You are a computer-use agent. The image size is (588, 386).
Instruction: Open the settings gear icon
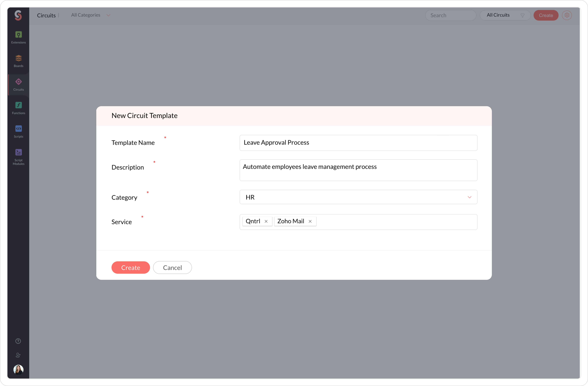pos(567,15)
